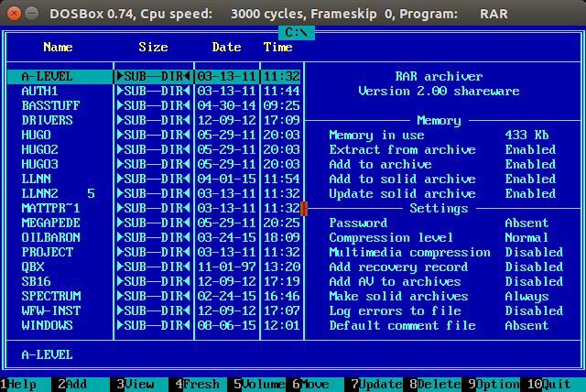Viewport: 586px width, 392px height.
Task: Click the Time column header
Action: point(277,47)
